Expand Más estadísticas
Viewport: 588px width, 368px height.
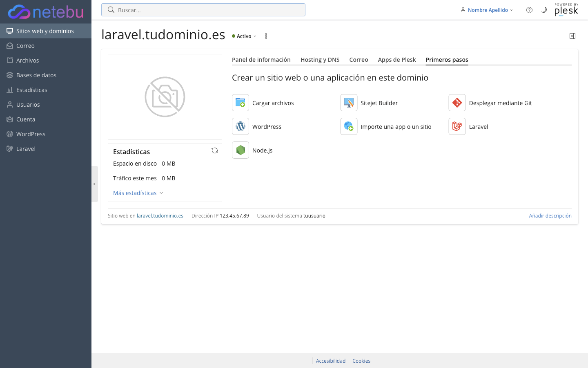tap(138, 193)
